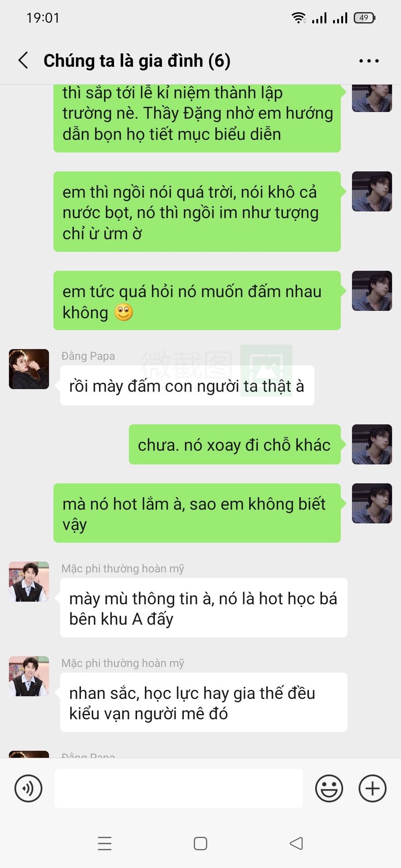The height and width of the screenshot is (868, 401).
Task: Tap the Android back triangle button
Action: point(296,844)
